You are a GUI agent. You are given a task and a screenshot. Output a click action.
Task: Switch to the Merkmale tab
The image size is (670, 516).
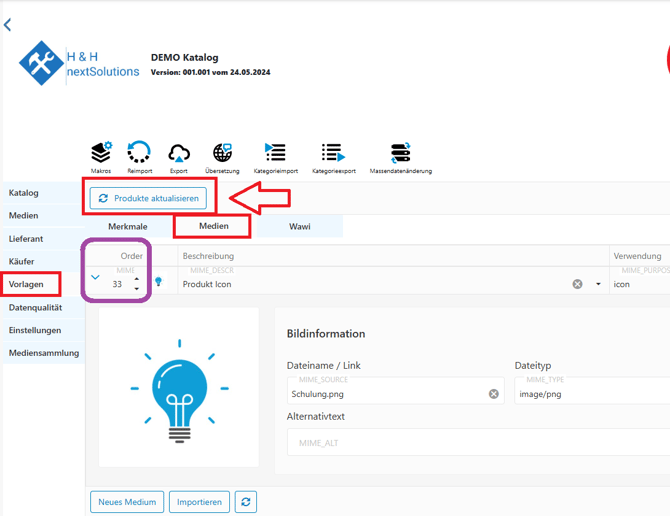click(128, 227)
